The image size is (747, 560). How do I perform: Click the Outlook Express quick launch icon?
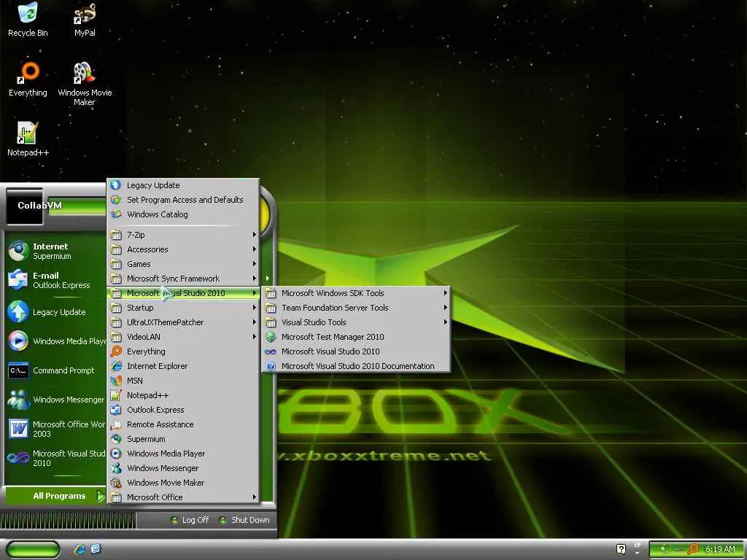pyautogui.click(x=96, y=549)
